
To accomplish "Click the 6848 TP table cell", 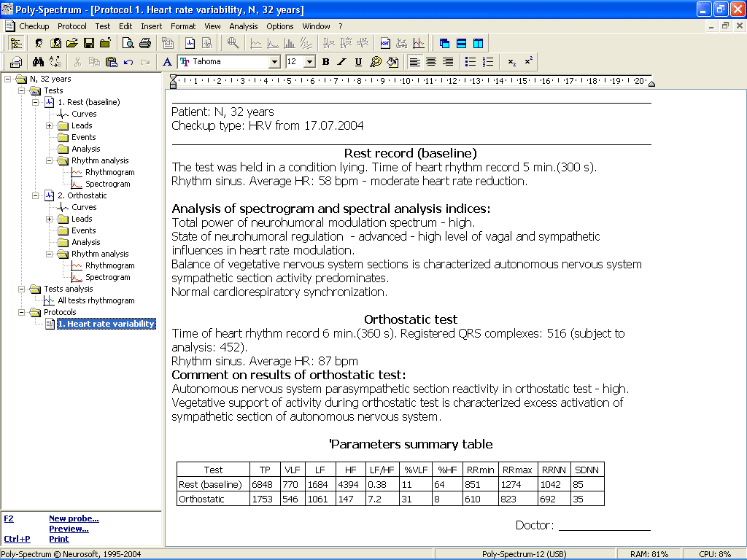I will tap(265, 484).
